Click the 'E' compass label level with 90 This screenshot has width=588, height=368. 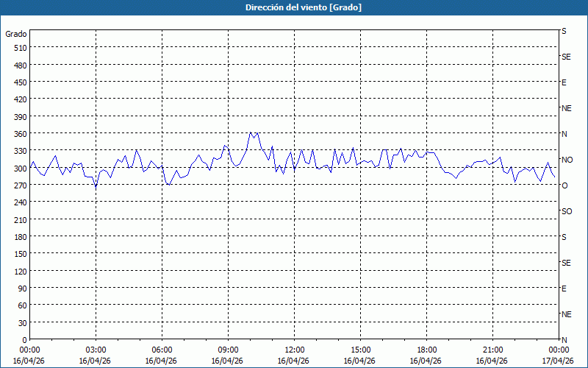[564, 289]
